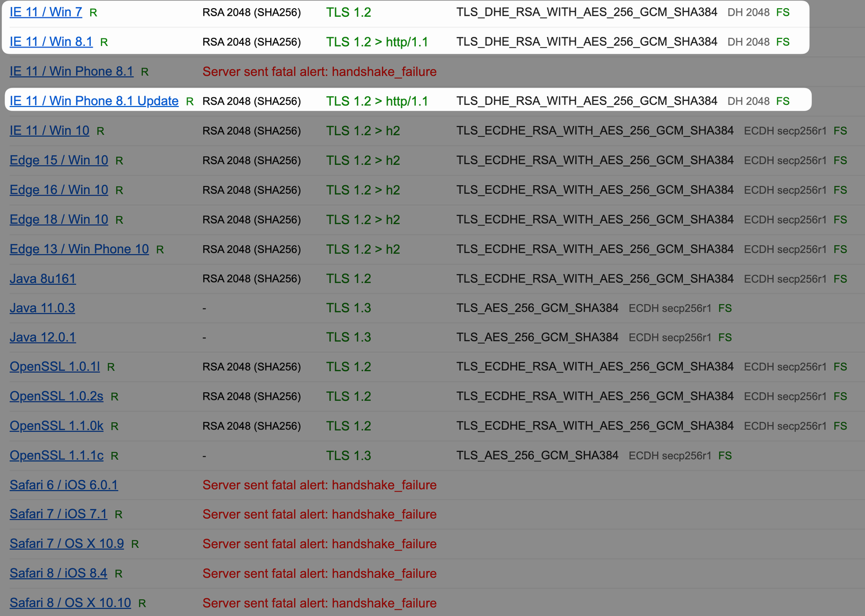The width and height of the screenshot is (865, 616).
Task: Open Edge 16 / Win 10 client details
Action: 59,190
